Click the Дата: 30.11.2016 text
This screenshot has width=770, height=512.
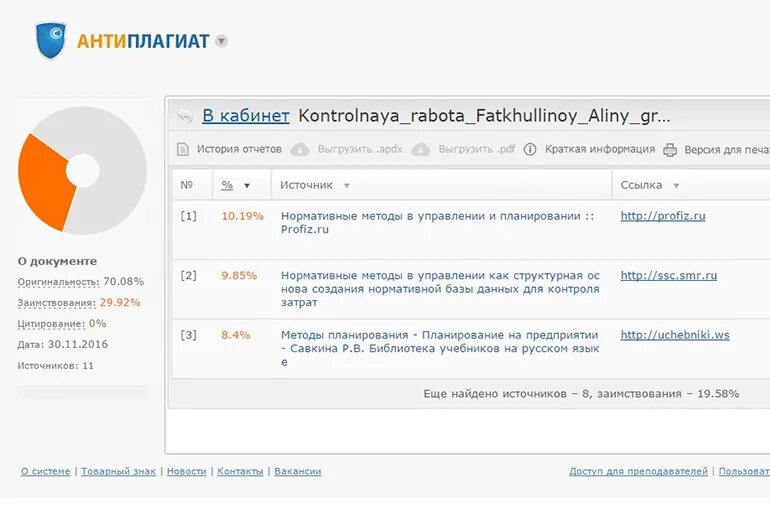pyautogui.click(x=62, y=345)
